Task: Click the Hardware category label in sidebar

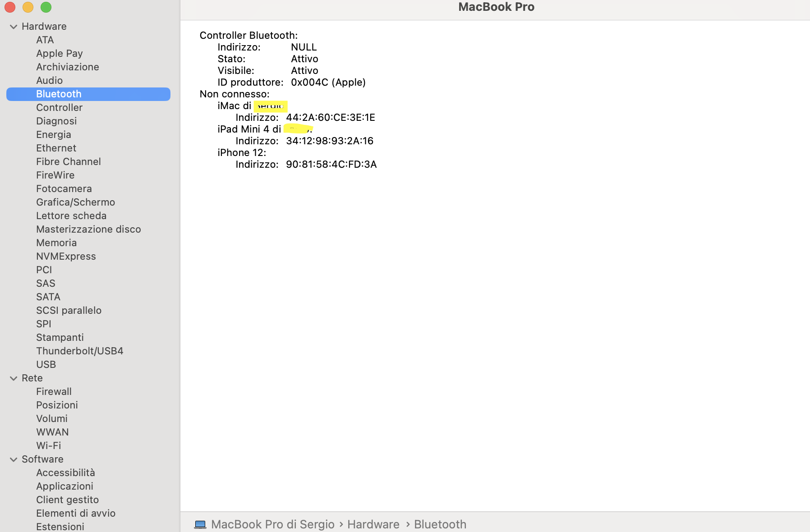Action: click(x=44, y=27)
